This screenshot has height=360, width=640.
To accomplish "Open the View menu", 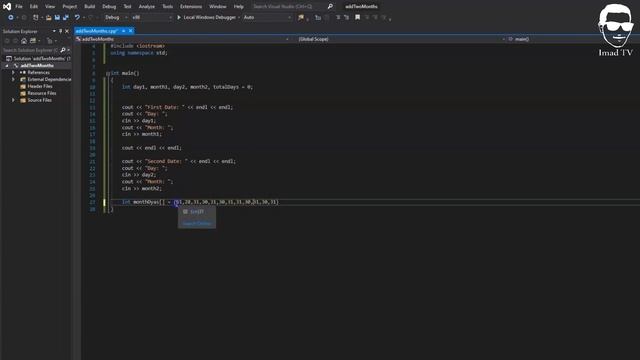I will [x=50, y=7].
